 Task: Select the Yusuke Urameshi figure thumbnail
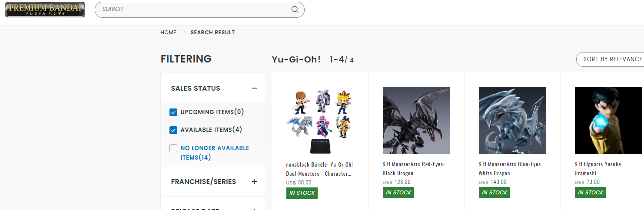608,120
